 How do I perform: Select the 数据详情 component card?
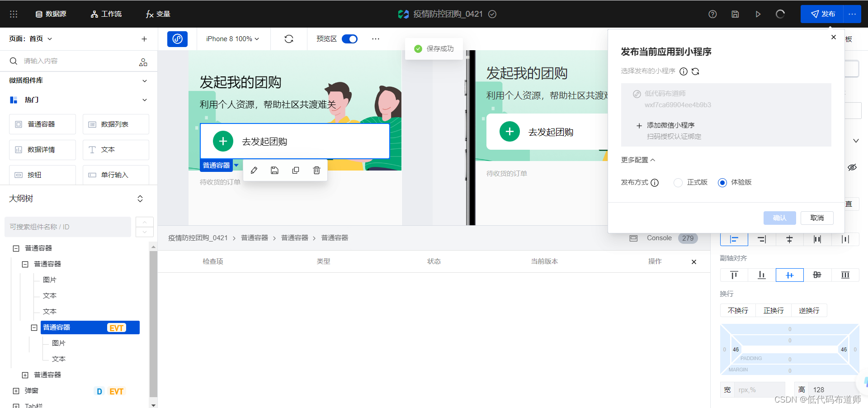click(42, 149)
